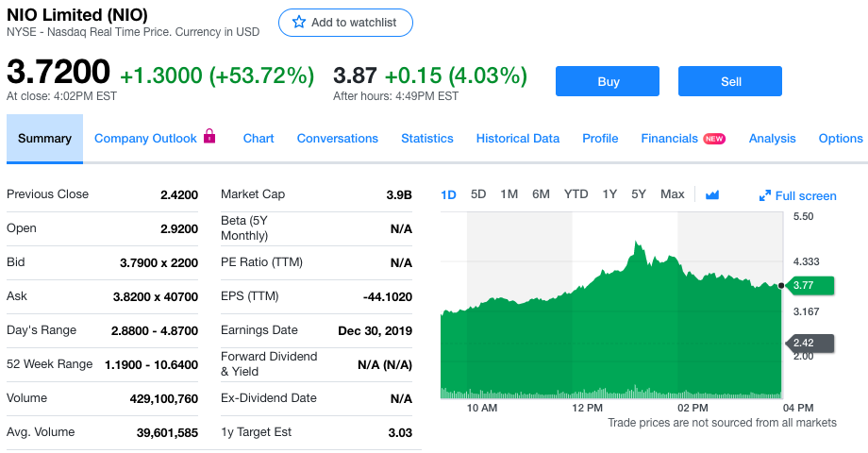Select the 5D chart range
868x453 pixels.
pos(478,194)
